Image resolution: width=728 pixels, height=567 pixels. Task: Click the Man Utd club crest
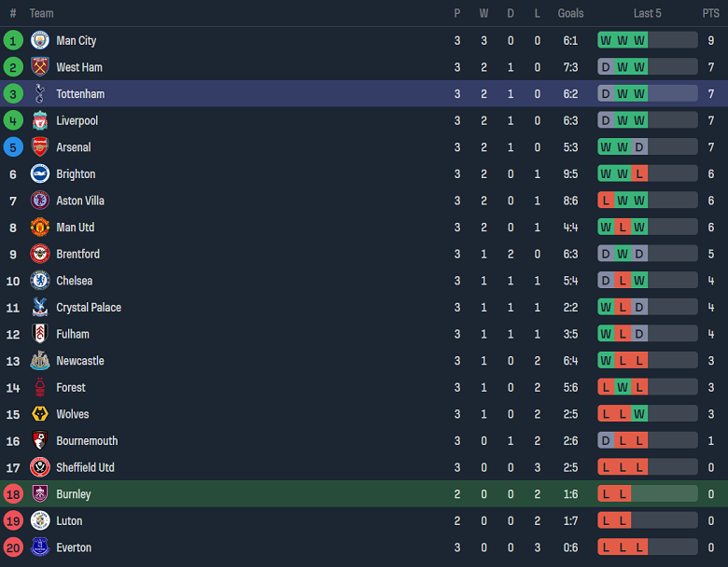39,228
